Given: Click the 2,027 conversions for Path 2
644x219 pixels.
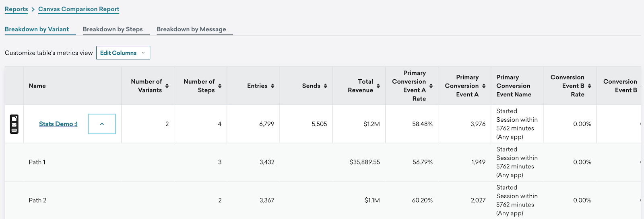Looking at the screenshot, I should (478, 201).
